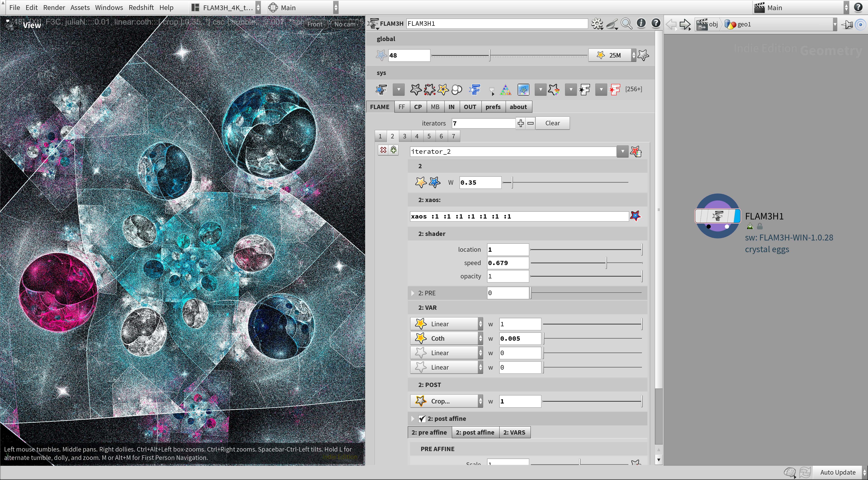868x480 pixels.
Task: Expand the 2: PRE section disclosure triangle
Action: click(413, 293)
